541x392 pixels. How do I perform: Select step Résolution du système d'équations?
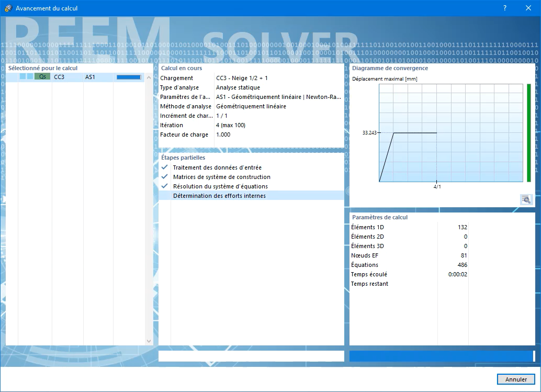[220, 186]
